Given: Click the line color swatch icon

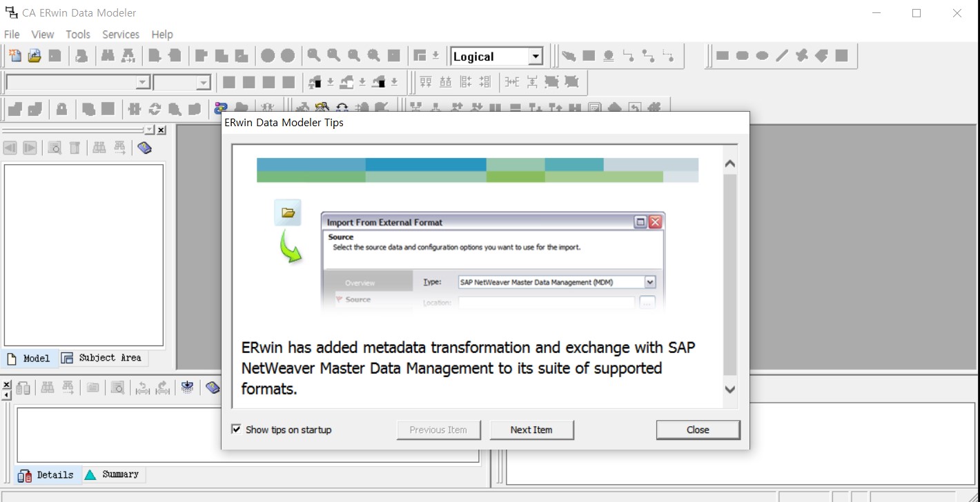Looking at the screenshot, I should coord(378,82).
